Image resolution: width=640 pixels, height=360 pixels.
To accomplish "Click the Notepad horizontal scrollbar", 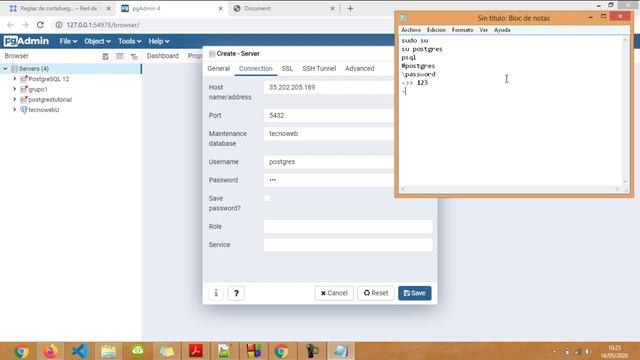I will click(x=510, y=189).
